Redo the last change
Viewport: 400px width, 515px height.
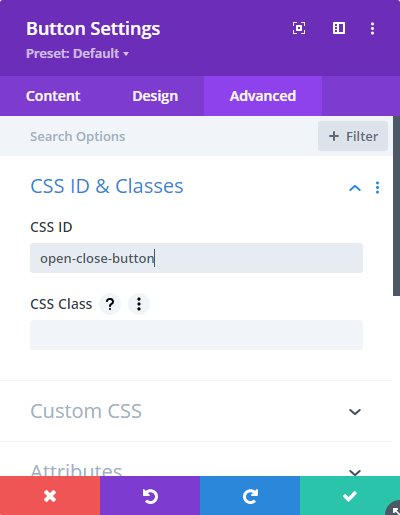250,496
